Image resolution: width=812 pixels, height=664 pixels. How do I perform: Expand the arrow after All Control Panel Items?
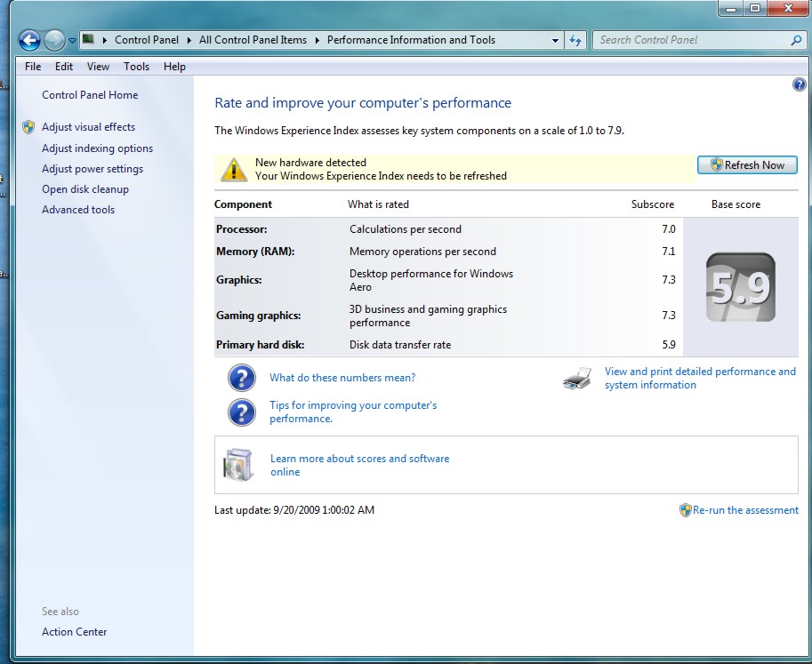[x=317, y=40]
